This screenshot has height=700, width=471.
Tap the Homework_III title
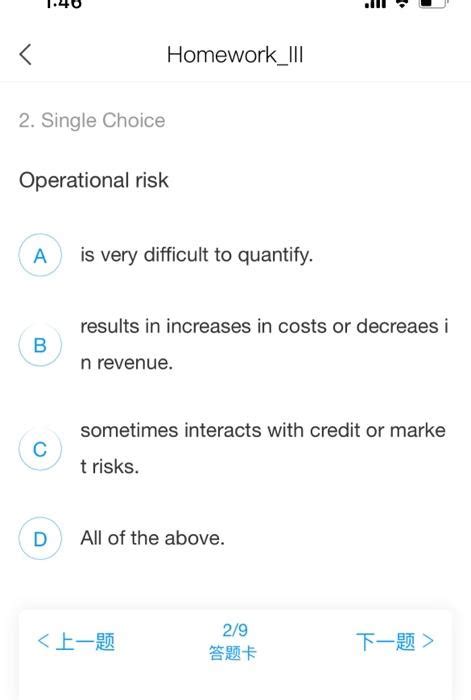[x=235, y=55]
